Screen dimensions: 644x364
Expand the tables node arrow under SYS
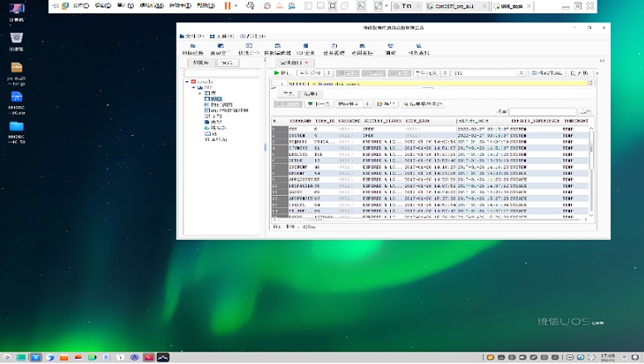click(x=200, y=93)
